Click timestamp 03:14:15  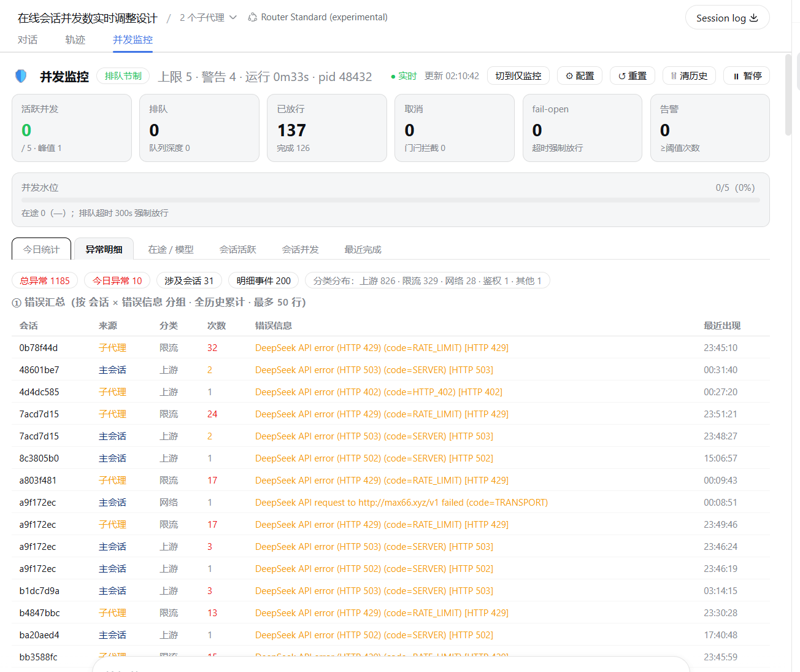pyautogui.click(x=720, y=591)
